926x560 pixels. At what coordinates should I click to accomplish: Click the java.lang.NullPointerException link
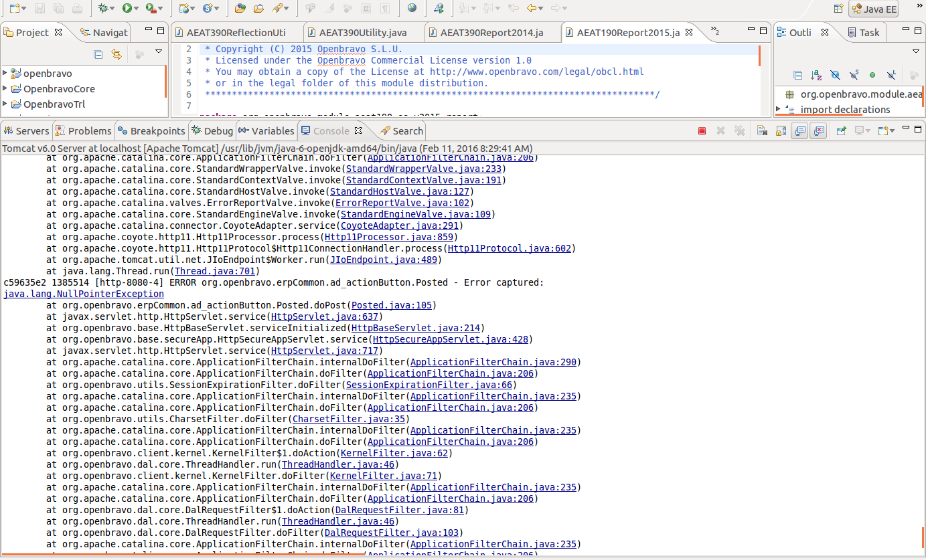tap(84, 294)
